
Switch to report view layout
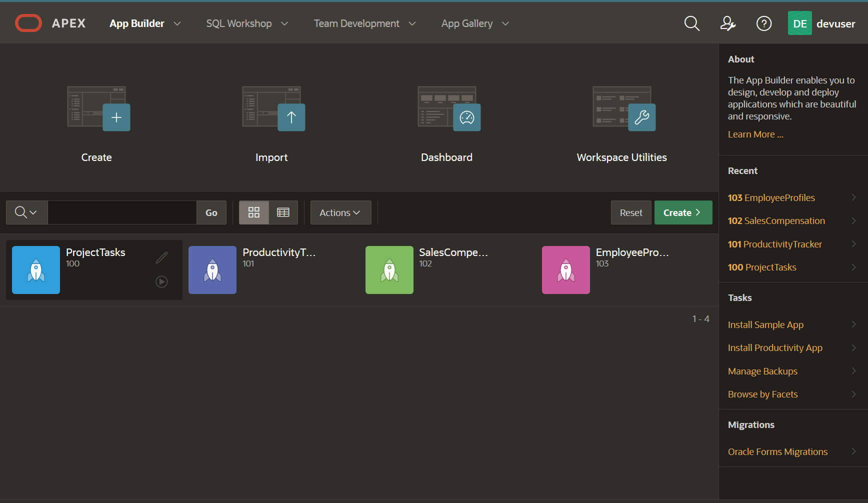[x=283, y=212]
